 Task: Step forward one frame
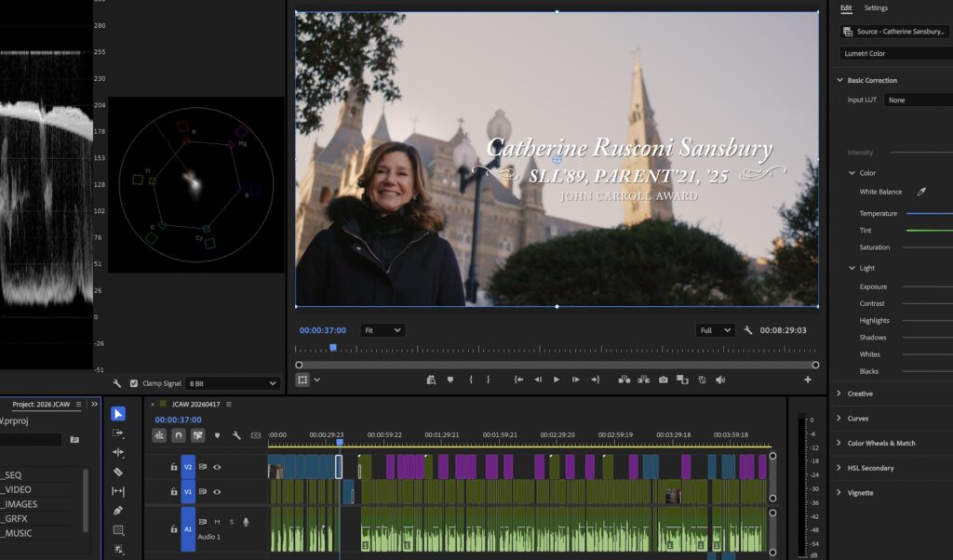575,380
